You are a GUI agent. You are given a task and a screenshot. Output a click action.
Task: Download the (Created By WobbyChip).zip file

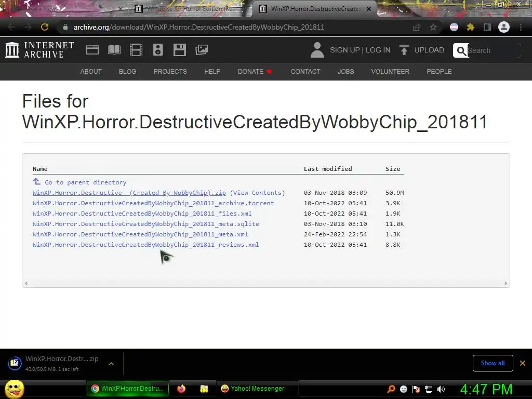pos(129,193)
